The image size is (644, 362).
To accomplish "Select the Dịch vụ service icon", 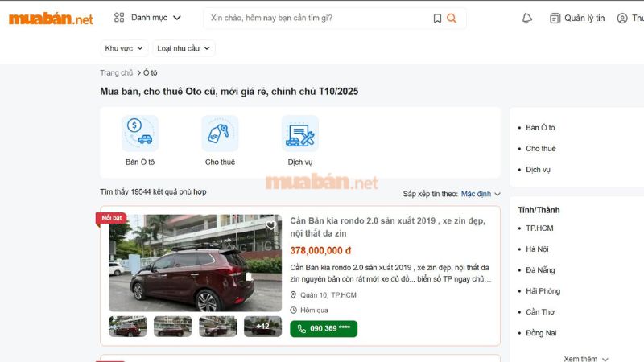I will pos(299,134).
